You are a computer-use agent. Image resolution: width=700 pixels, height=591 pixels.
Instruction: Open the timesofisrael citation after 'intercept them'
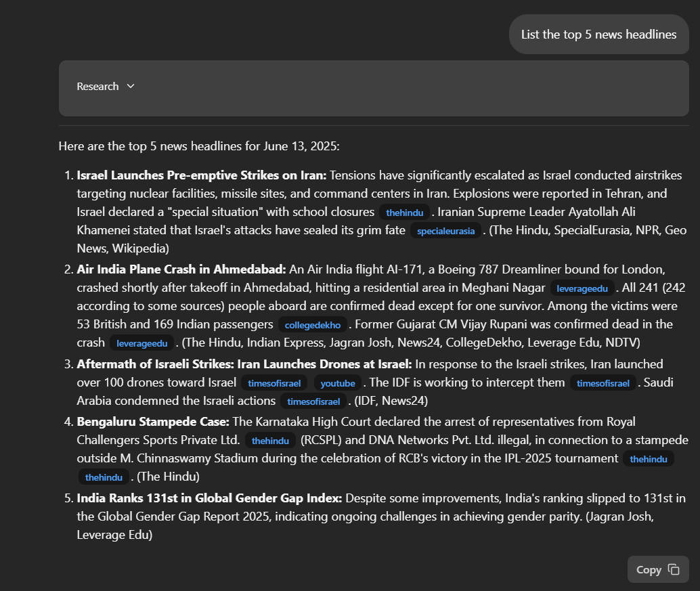click(x=603, y=383)
